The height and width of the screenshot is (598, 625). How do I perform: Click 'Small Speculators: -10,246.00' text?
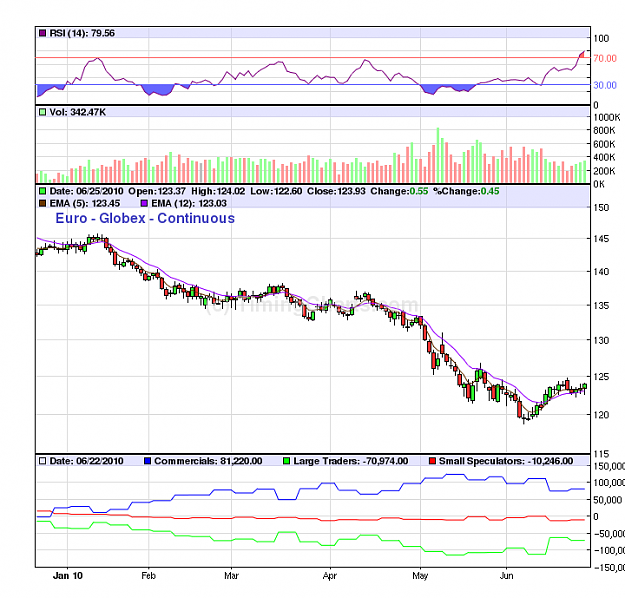tap(506, 461)
